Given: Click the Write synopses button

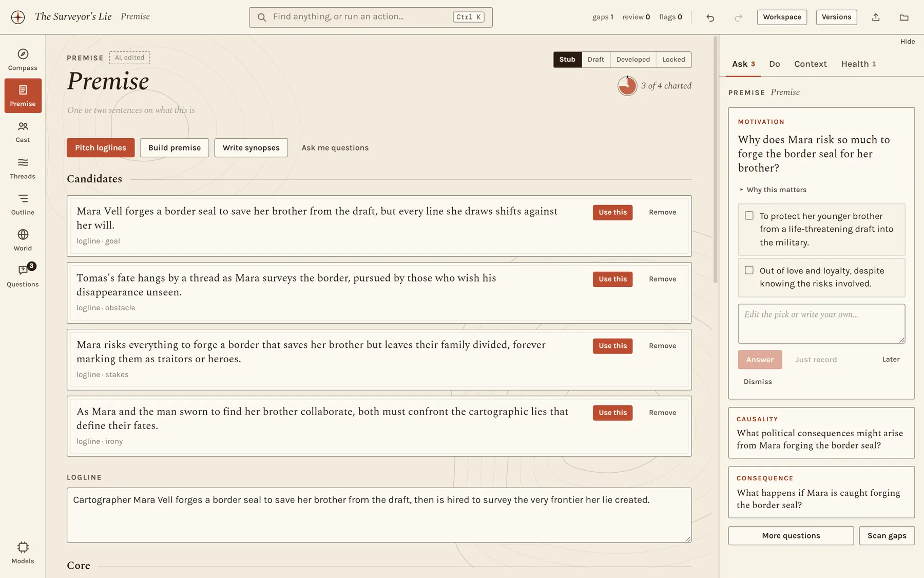Looking at the screenshot, I should click(251, 148).
